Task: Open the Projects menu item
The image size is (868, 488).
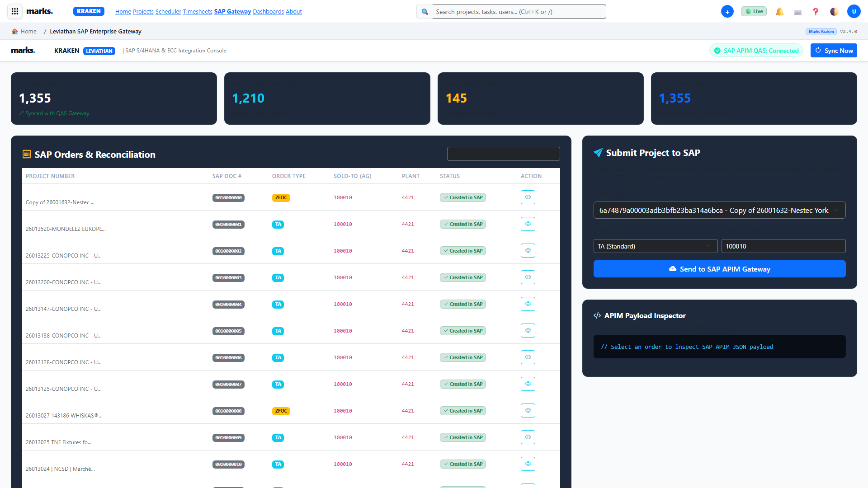Action: click(x=143, y=12)
